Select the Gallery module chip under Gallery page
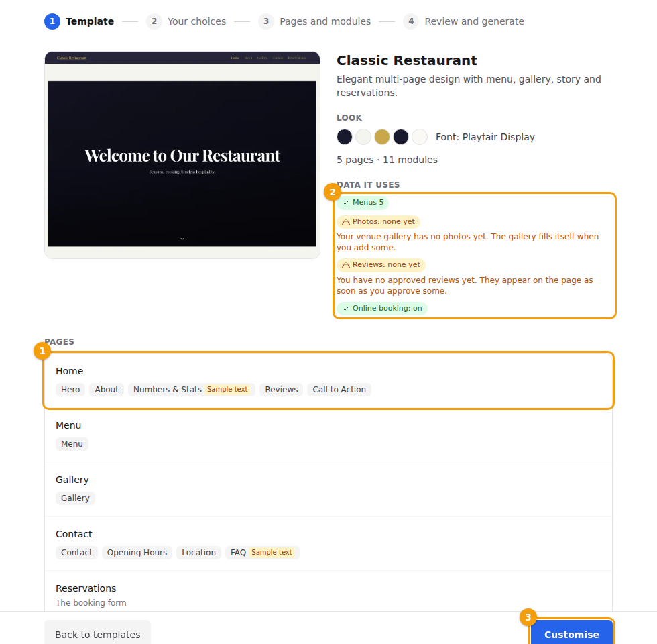 tap(75, 498)
